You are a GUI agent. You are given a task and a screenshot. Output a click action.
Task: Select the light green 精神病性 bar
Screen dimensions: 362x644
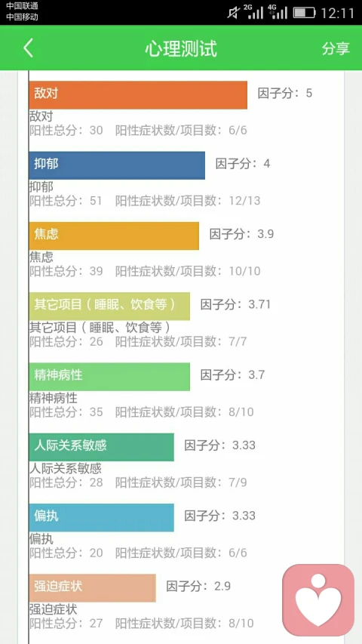tap(109, 377)
